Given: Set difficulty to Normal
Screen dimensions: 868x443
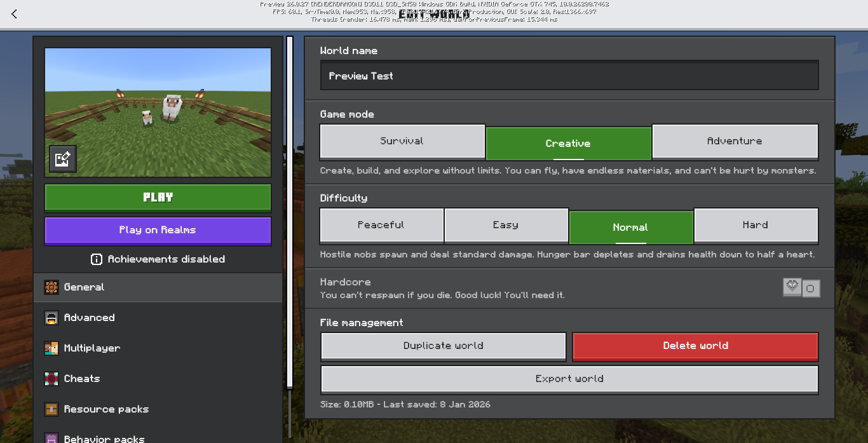Looking at the screenshot, I should click(631, 227).
